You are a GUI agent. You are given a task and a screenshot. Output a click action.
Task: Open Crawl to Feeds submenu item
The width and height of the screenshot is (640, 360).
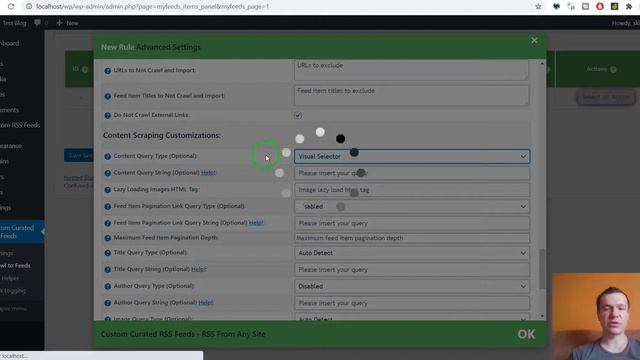click(16, 266)
